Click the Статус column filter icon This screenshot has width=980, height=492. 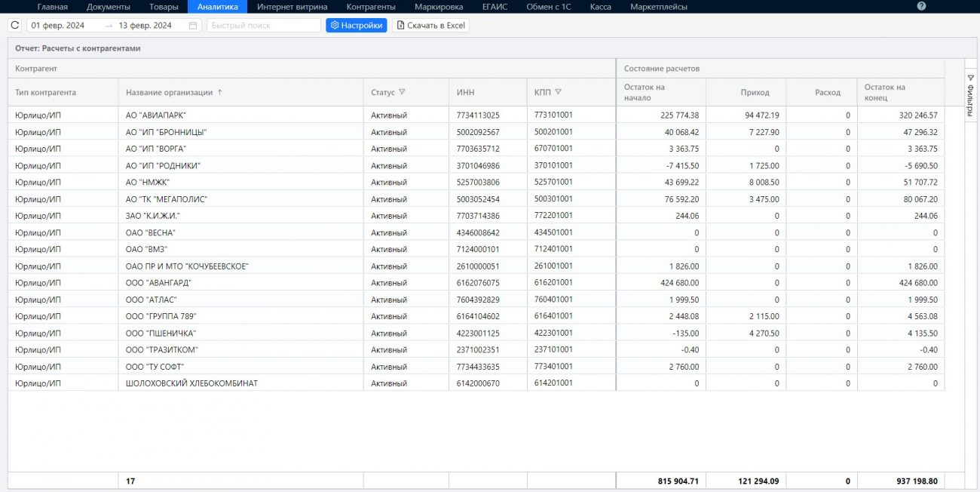(x=403, y=92)
